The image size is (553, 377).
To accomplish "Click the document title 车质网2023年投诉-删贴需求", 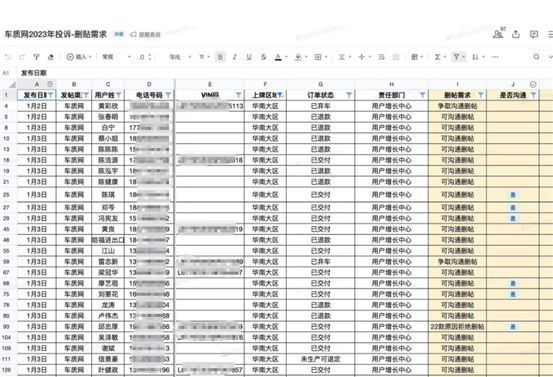I will (x=55, y=34).
